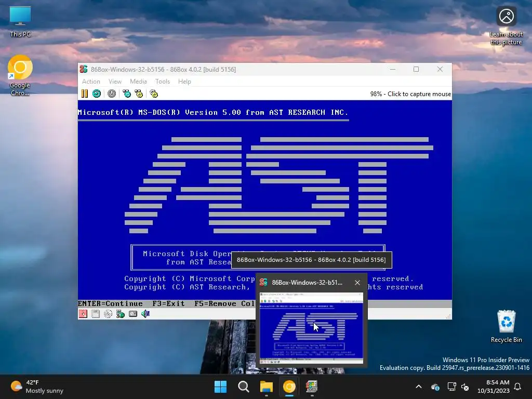Click the Chrome Canary taskbar icon
Viewport: 532px width, 399px height.
pos(289,387)
